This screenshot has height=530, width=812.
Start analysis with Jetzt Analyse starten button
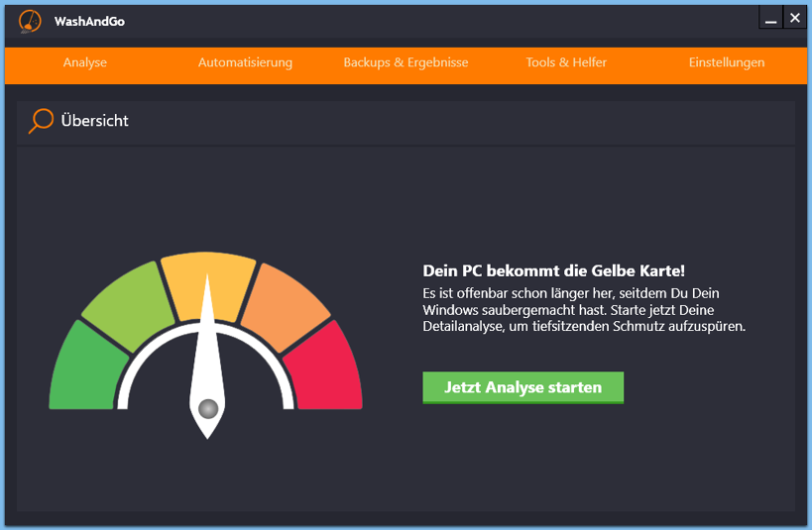click(523, 387)
